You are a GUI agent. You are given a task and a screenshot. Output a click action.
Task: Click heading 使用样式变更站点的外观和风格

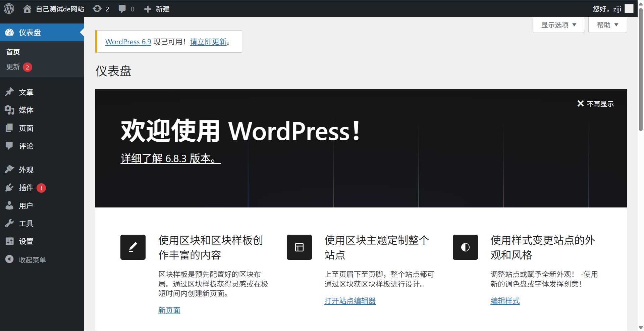(543, 247)
